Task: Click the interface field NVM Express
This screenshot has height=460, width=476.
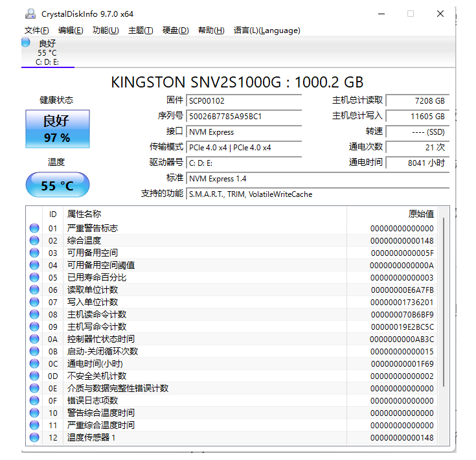Action: pyautogui.click(x=244, y=132)
